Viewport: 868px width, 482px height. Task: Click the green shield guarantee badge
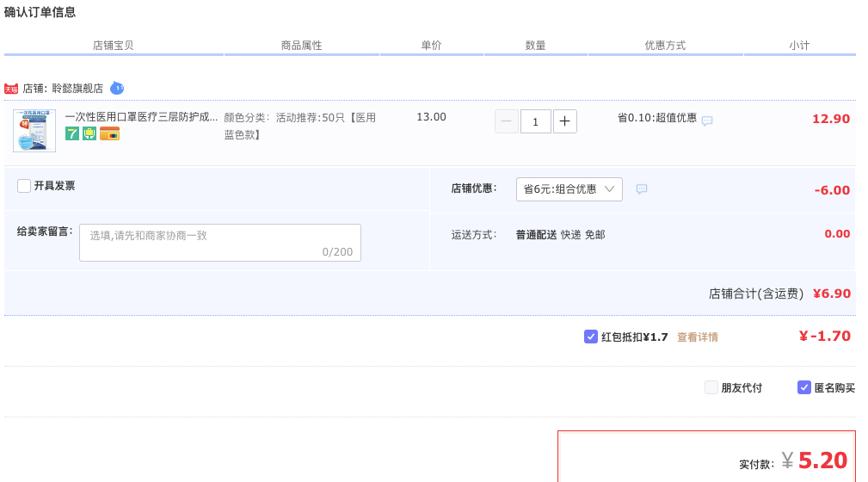[89, 133]
